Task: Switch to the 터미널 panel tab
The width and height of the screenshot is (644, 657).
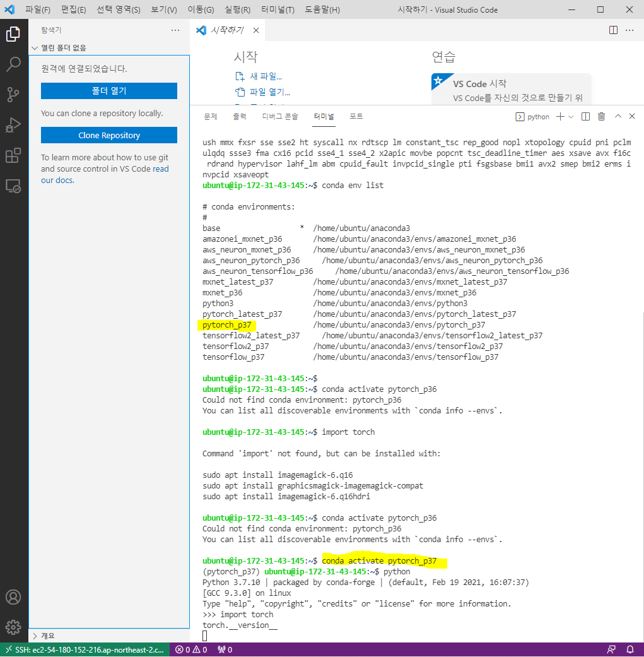Action: tap(324, 117)
